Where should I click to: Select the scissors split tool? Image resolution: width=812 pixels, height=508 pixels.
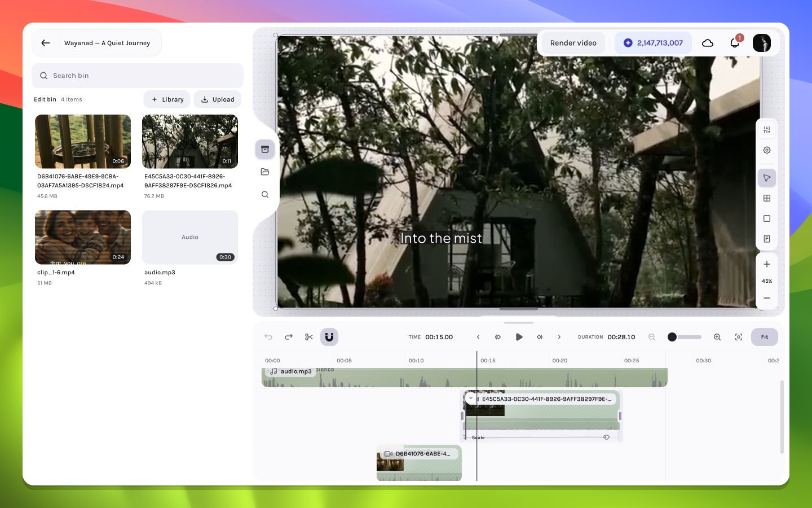tap(309, 337)
